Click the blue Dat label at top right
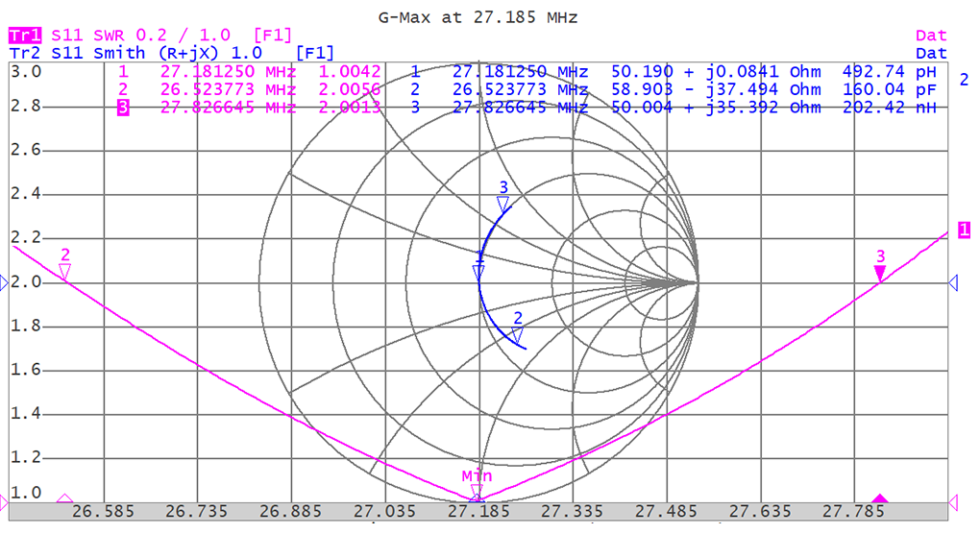Viewport: 980px width, 534px height. 931,53
